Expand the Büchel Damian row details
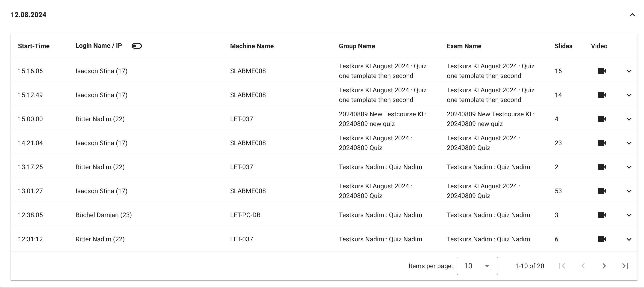 click(629, 215)
